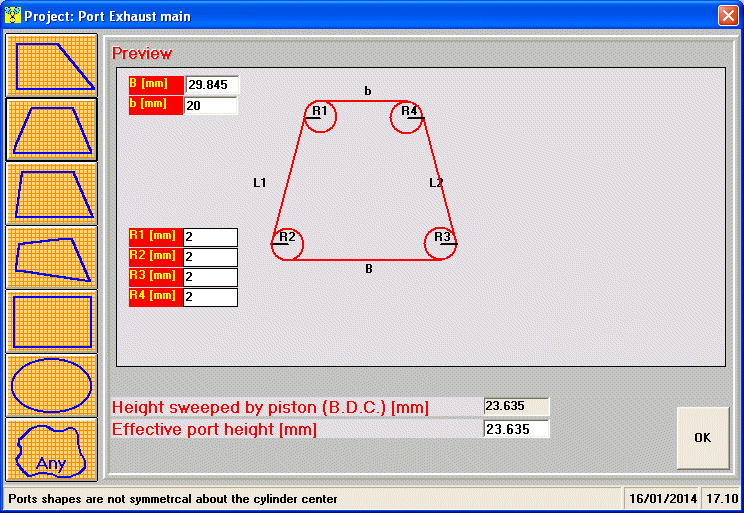Viewport: 744px width, 513px height.
Task: Click the app icon in title bar
Action: [x=13, y=16]
